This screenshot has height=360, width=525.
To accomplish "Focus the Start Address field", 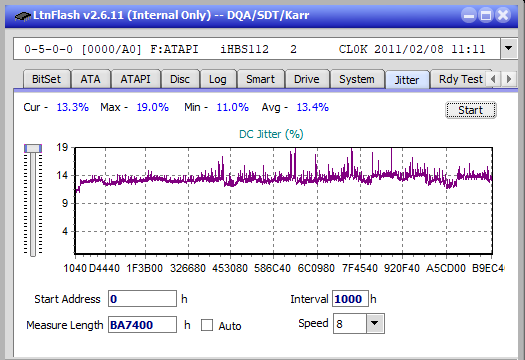I will (x=142, y=299).
